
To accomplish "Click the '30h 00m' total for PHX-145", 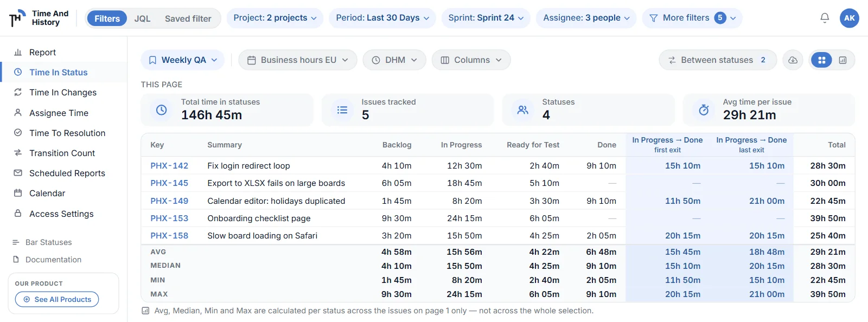I will (828, 183).
